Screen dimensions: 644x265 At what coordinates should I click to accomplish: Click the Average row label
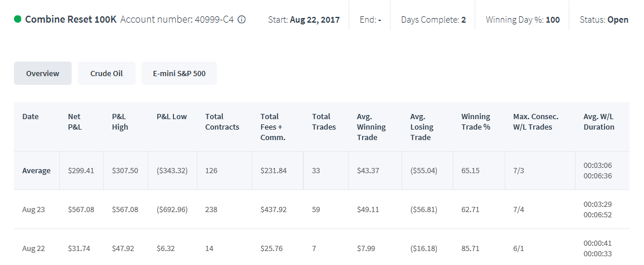36,170
